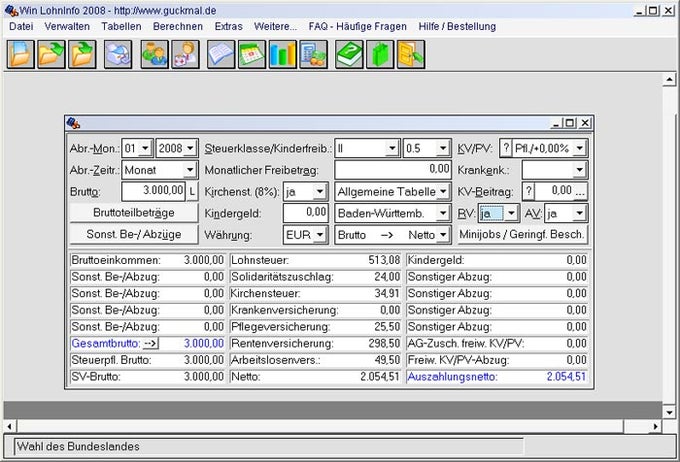Click the save folder icon with arrow pointing in
Viewport: 680px width, 462px height.
coord(82,54)
